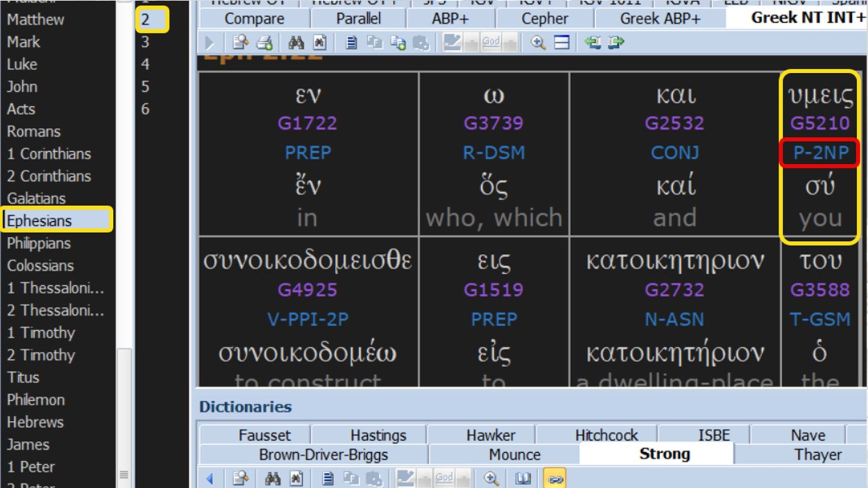Click the open book icon in Dictionaries toolbar
The width and height of the screenshot is (868, 488).
[523, 478]
